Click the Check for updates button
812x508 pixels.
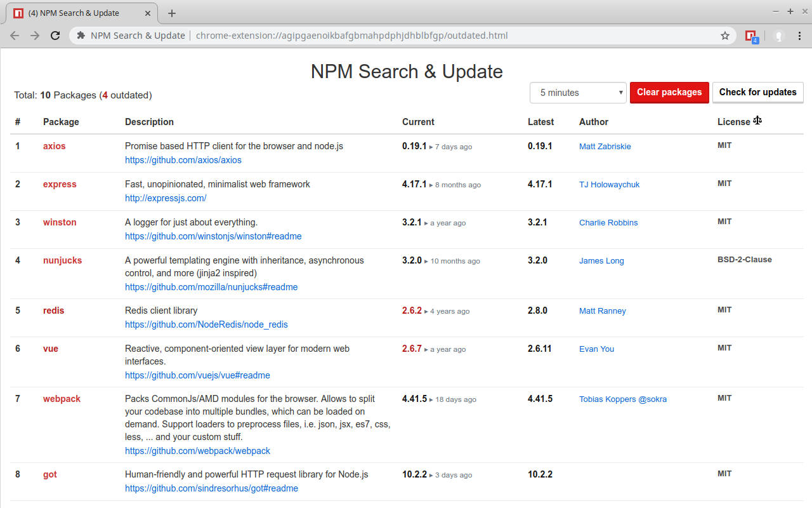pyautogui.click(x=758, y=92)
